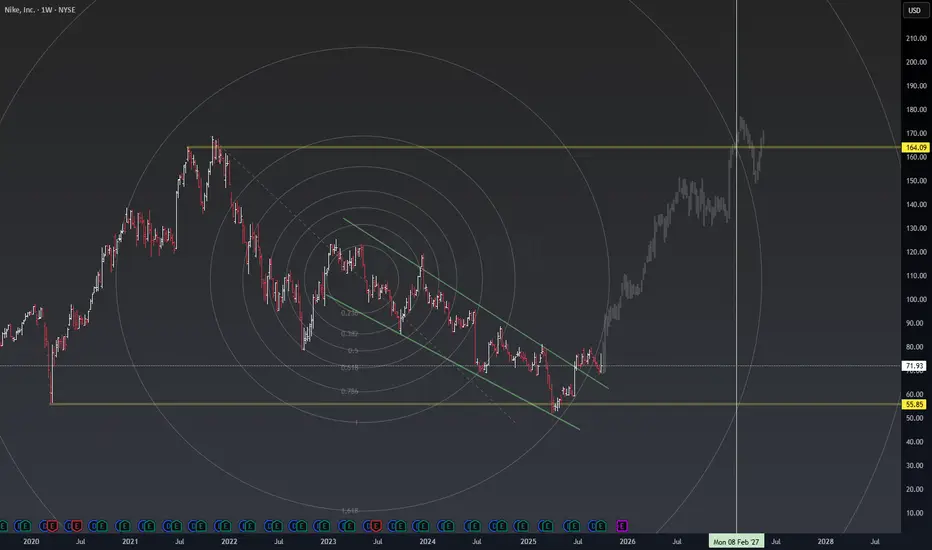The image size is (932, 550).
Task: Click the 10.00 price axis label
Action: tap(916, 513)
